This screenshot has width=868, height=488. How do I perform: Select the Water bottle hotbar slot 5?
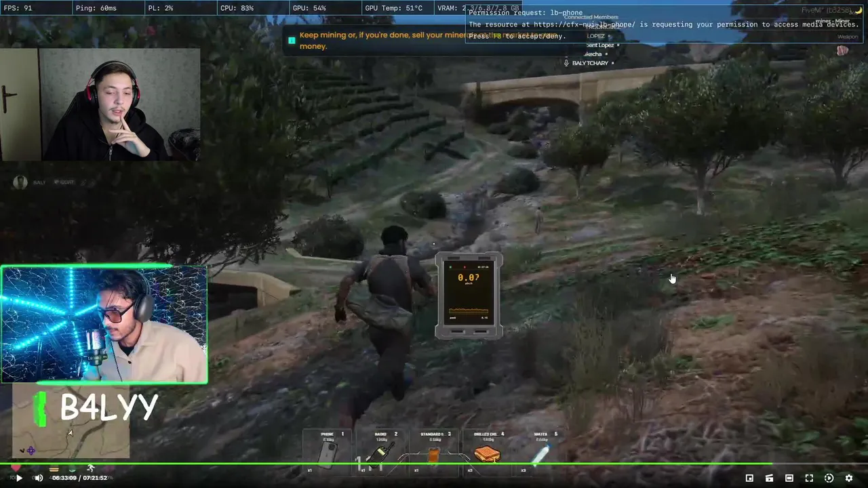540,451
